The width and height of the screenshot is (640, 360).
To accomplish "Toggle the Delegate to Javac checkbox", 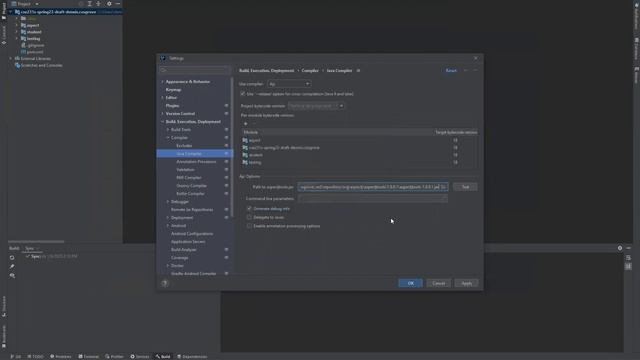I will (249, 217).
